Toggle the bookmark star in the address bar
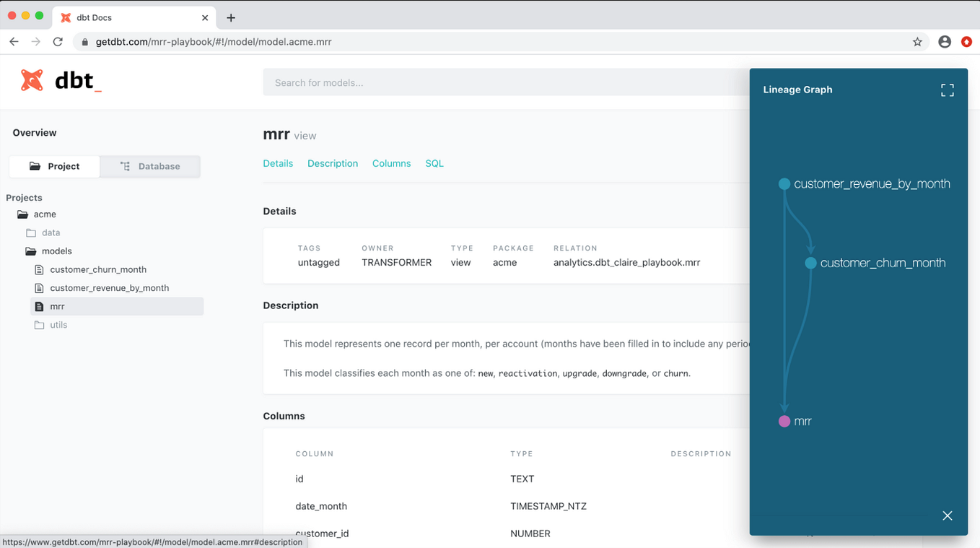Screen dimensions: 980x548 point(917,42)
